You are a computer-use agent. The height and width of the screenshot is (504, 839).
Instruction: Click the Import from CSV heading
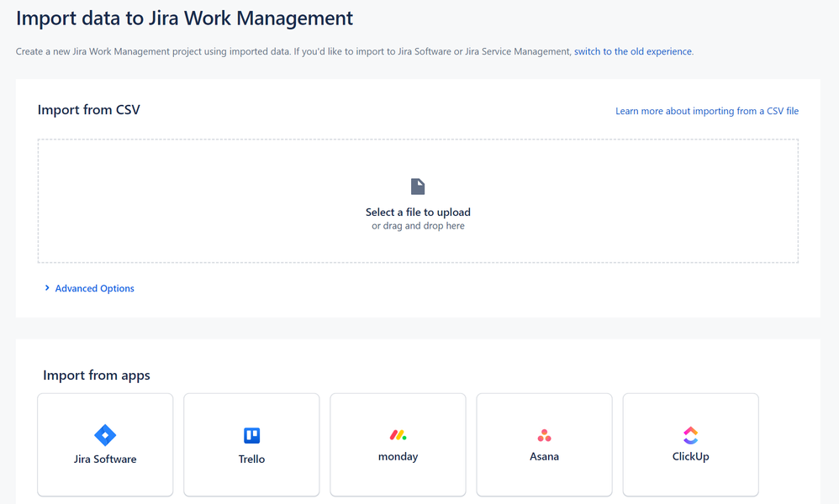89,110
